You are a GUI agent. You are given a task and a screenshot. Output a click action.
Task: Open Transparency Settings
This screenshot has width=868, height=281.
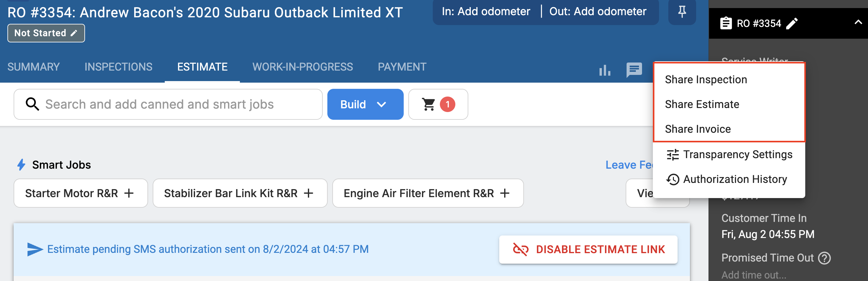(x=729, y=154)
